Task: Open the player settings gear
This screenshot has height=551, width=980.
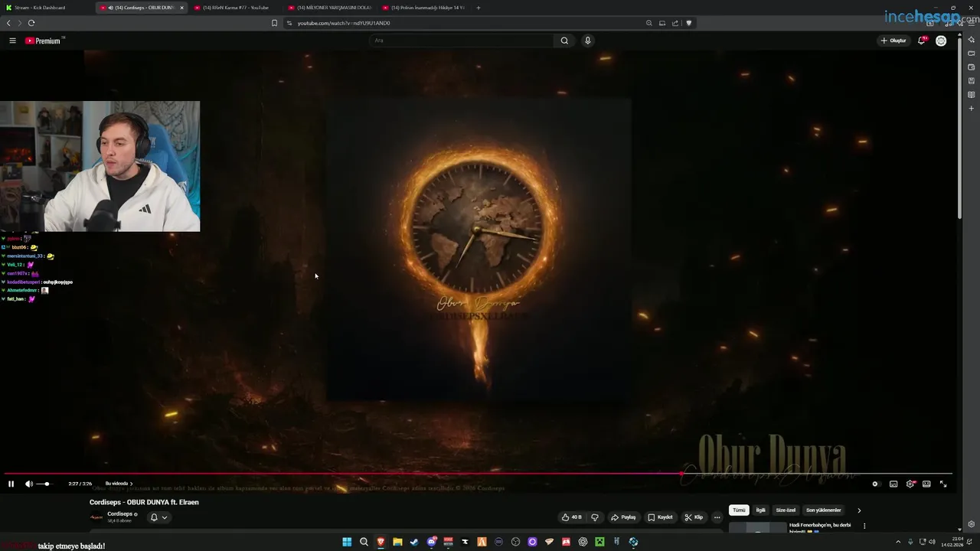Action: point(910,484)
